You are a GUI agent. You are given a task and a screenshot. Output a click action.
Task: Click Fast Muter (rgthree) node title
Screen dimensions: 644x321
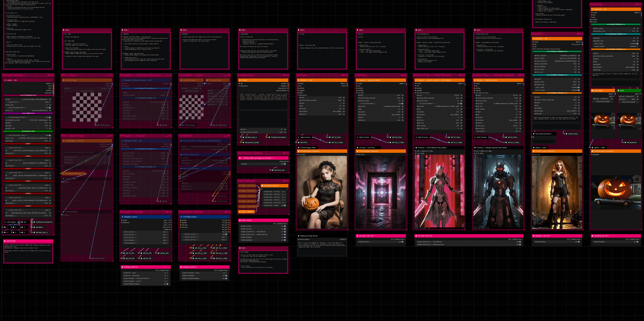point(271,186)
